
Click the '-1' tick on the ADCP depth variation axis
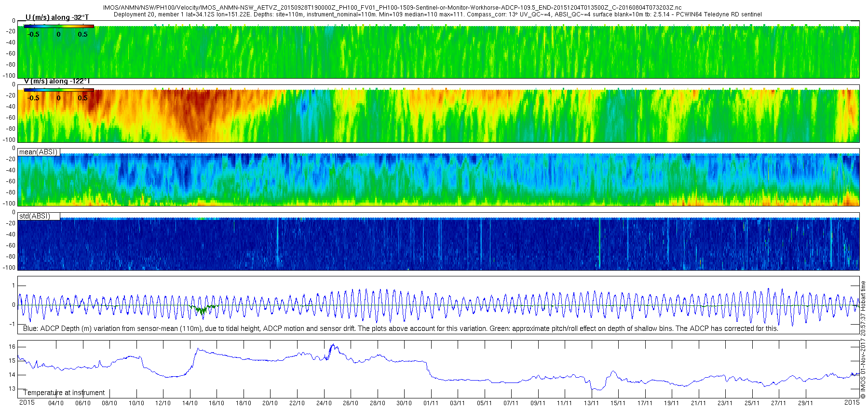click(x=13, y=324)
